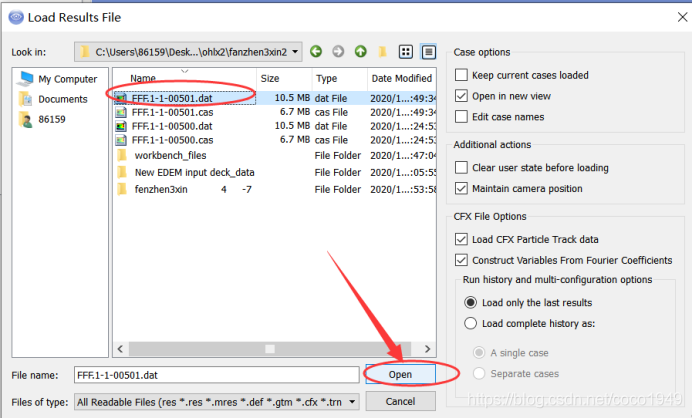
Task: Click 10.5 MB size of FFF.1-1-00501.dat
Action: coord(292,98)
